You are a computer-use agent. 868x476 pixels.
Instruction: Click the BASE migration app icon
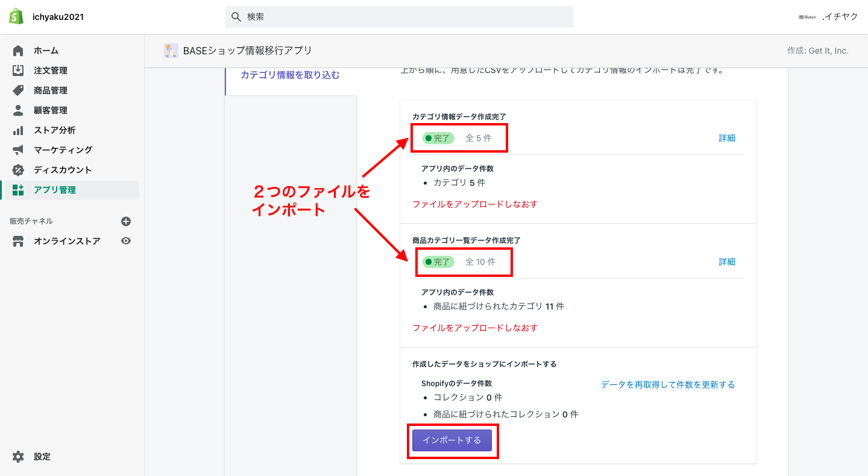(171, 51)
